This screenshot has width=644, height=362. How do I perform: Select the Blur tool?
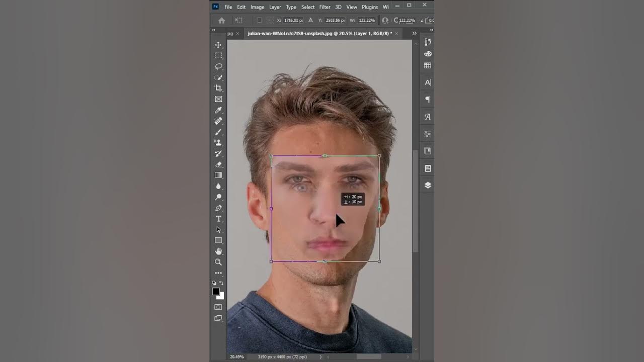point(218,186)
